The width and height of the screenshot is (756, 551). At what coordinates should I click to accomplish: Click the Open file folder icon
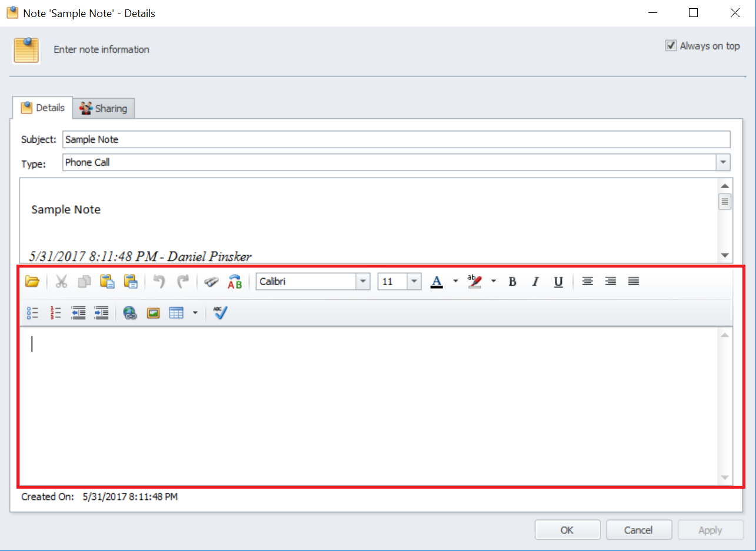tap(32, 282)
